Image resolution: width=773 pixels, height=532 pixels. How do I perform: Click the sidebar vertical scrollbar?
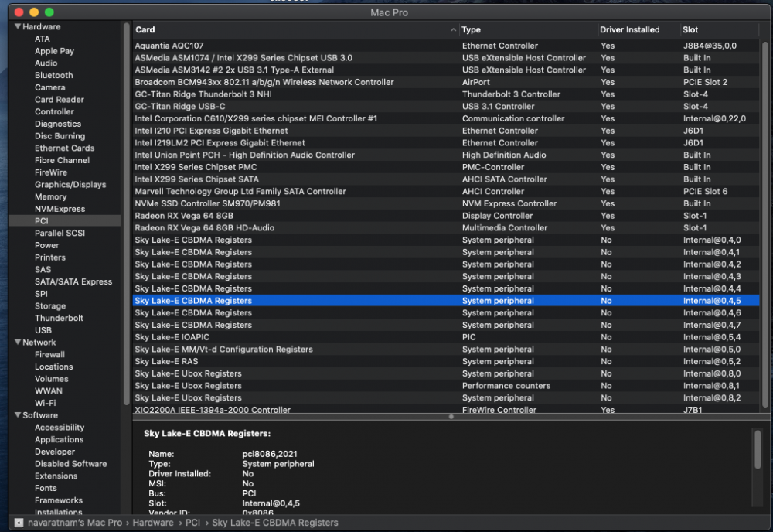pyautogui.click(x=126, y=214)
